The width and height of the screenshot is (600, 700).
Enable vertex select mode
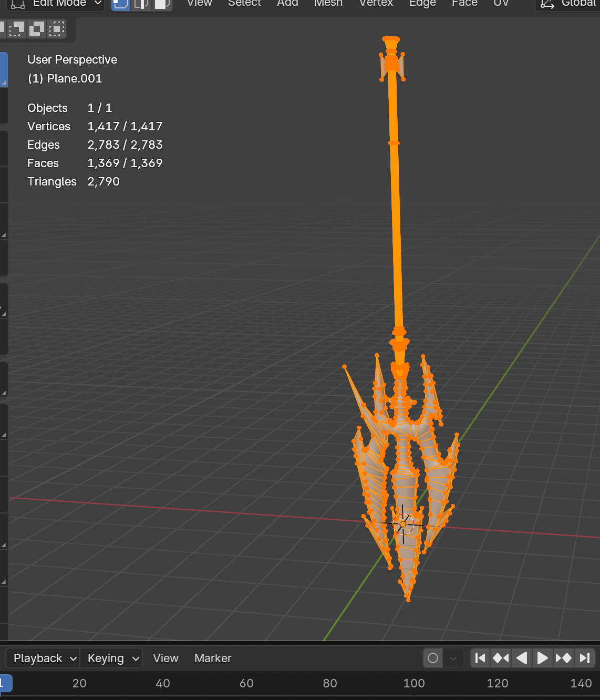[121, 4]
